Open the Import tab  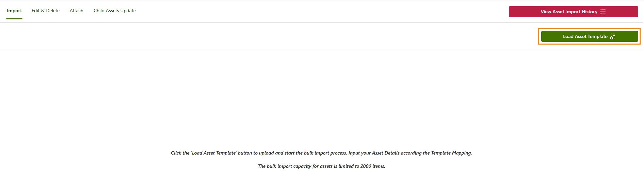click(14, 11)
